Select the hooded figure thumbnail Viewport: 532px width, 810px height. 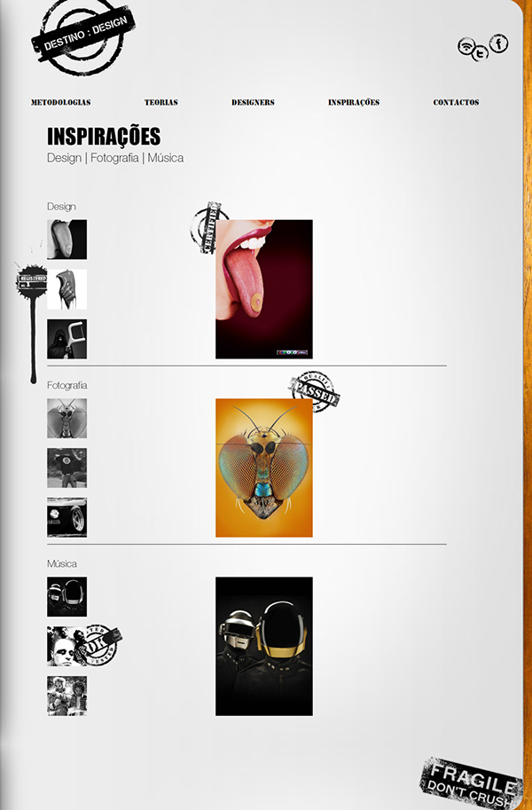point(67,339)
